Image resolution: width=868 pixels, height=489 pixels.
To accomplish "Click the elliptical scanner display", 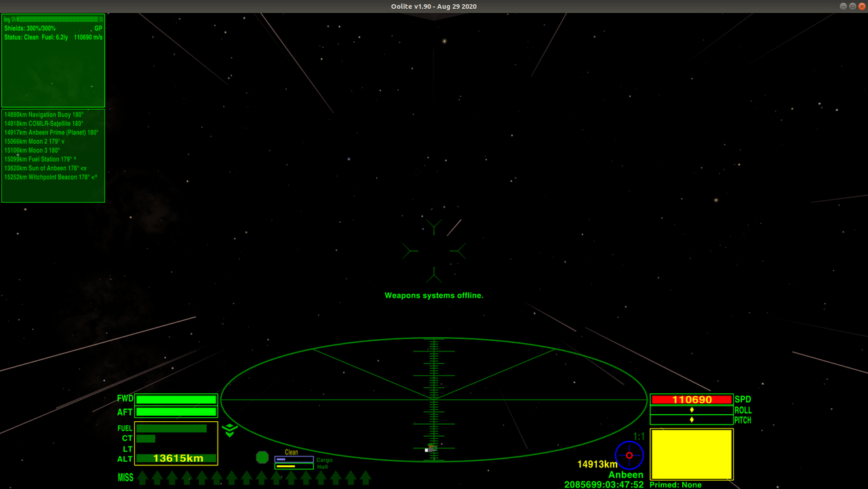I will (x=434, y=399).
